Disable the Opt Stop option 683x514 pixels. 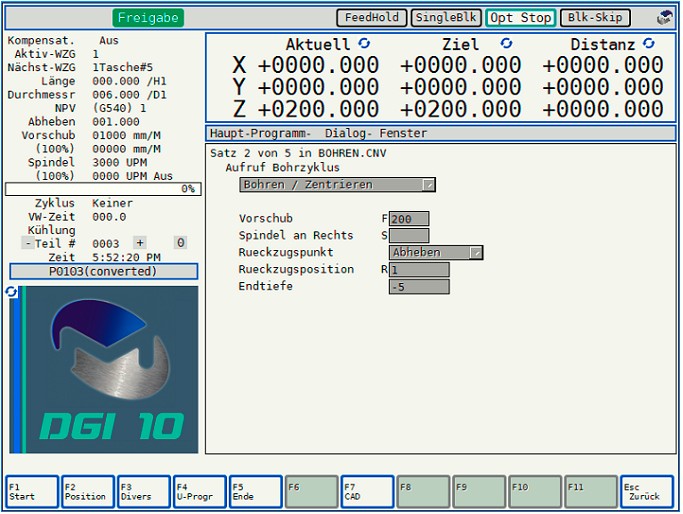(521, 18)
